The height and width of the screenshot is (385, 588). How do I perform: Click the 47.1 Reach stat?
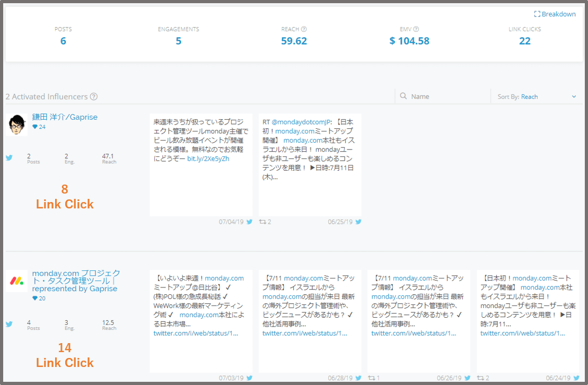(109, 159)
